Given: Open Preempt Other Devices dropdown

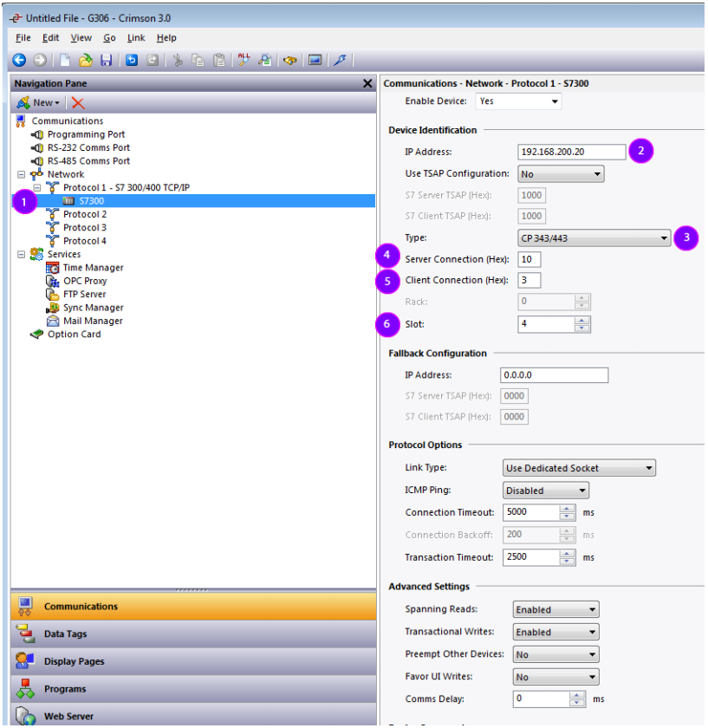Looking at the screenshot, I should click(x=555, y=654).
